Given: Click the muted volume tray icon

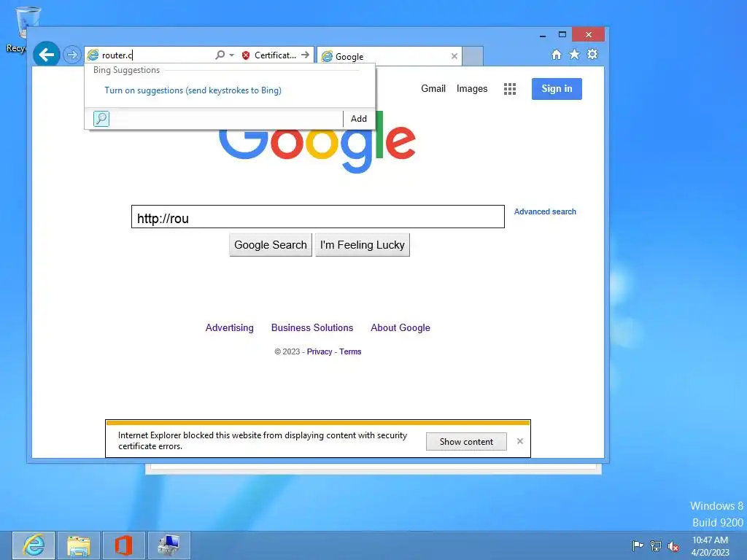Looking at the screenshot, I should point(673,546).
